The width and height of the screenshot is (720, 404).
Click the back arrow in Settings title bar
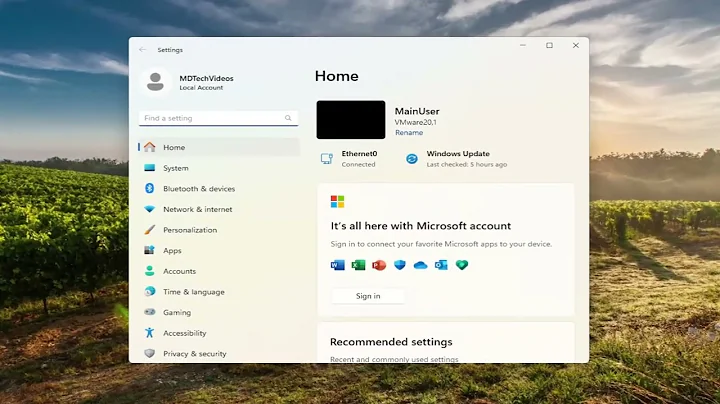point(143,50)
